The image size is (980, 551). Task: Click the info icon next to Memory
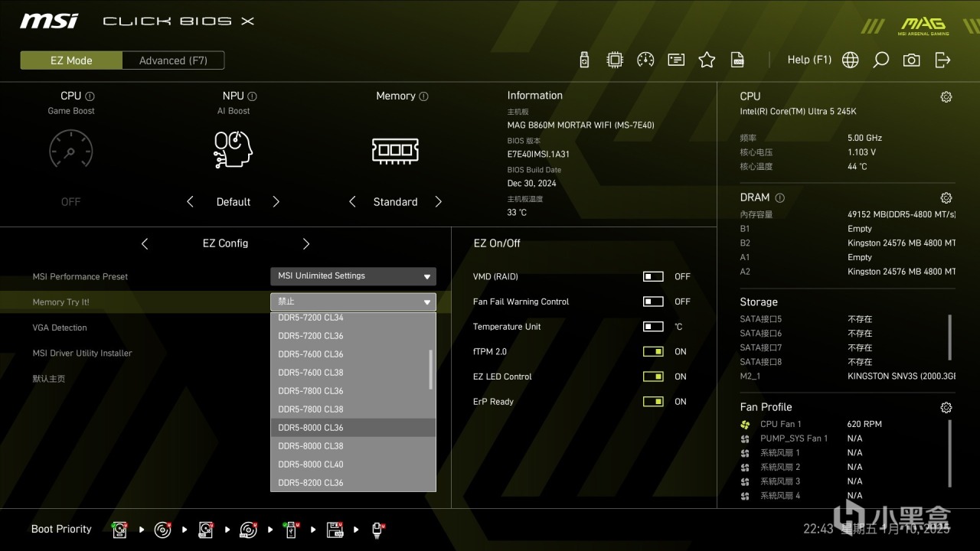423,96
